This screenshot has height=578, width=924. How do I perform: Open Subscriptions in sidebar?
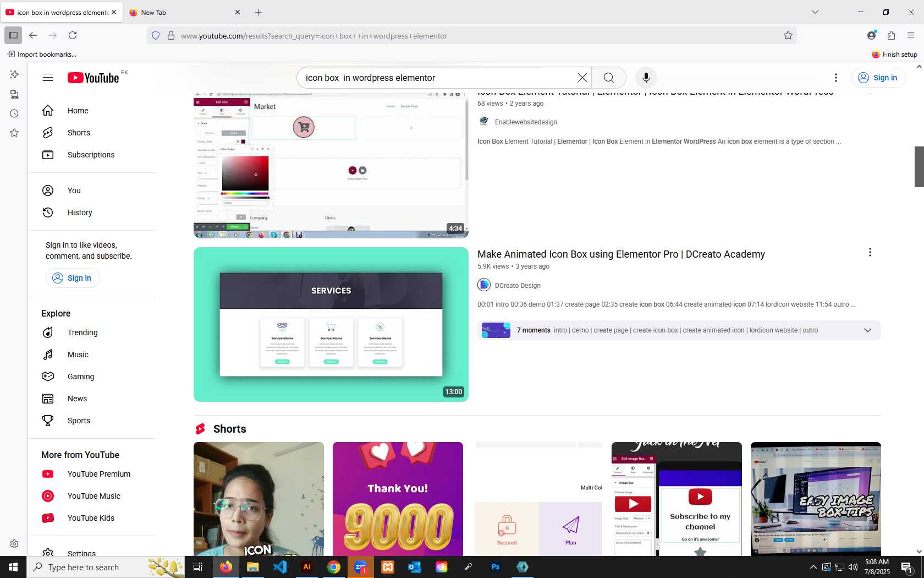point(91,155)
